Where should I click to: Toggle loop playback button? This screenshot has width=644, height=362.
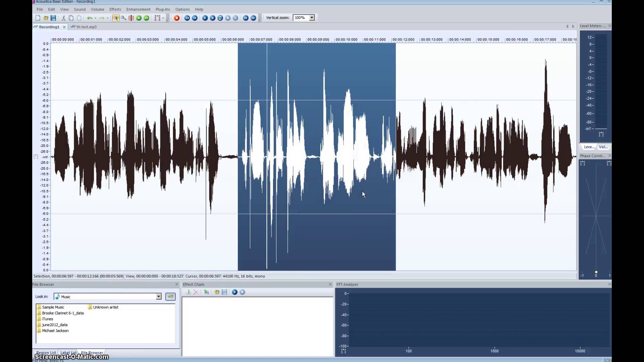220,18
